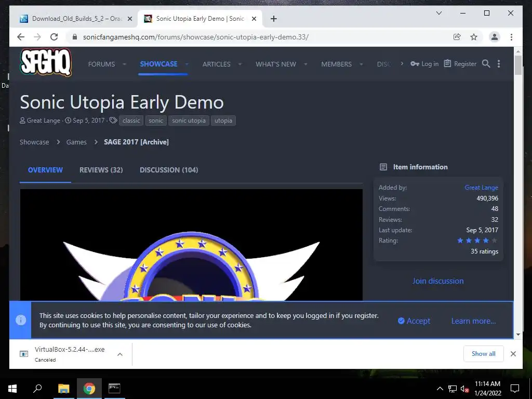Open the Forums nav item
The height and width of the screenshot is (399, 532).
click(x=101, y=64)
